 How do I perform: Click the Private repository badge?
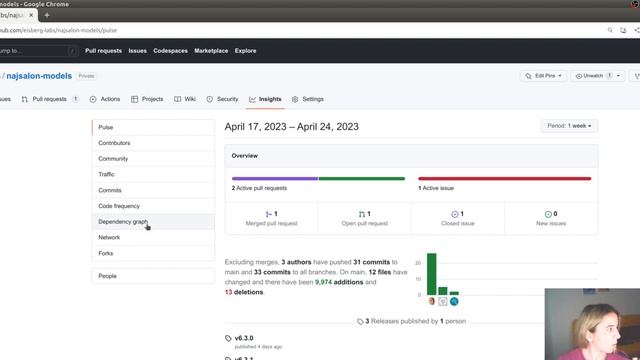[x=86, y=76]
